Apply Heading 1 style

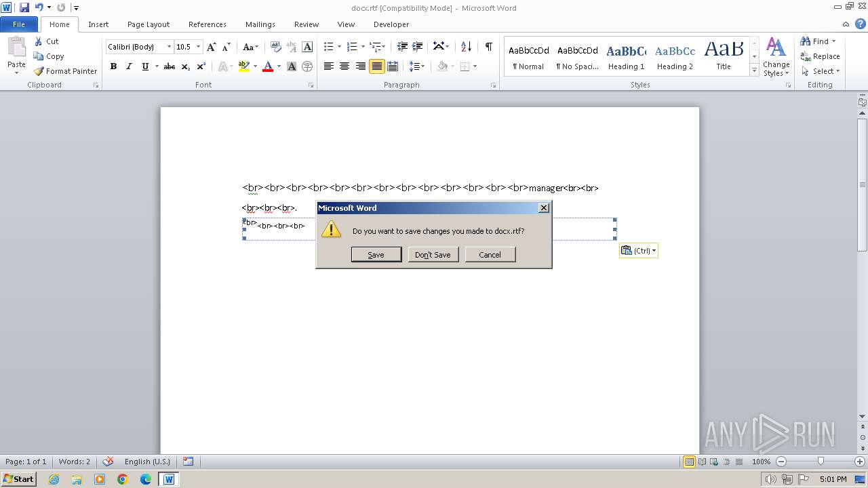(626, 56)
